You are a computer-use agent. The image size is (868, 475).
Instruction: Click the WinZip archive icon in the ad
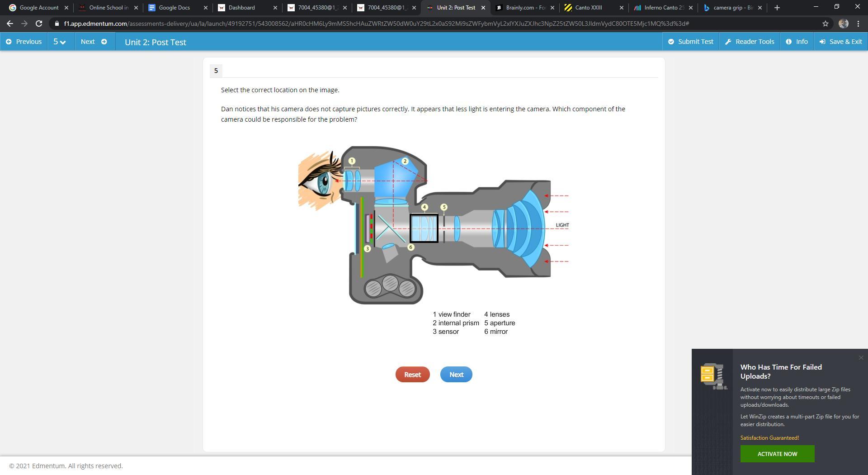(x=713, y=375)
